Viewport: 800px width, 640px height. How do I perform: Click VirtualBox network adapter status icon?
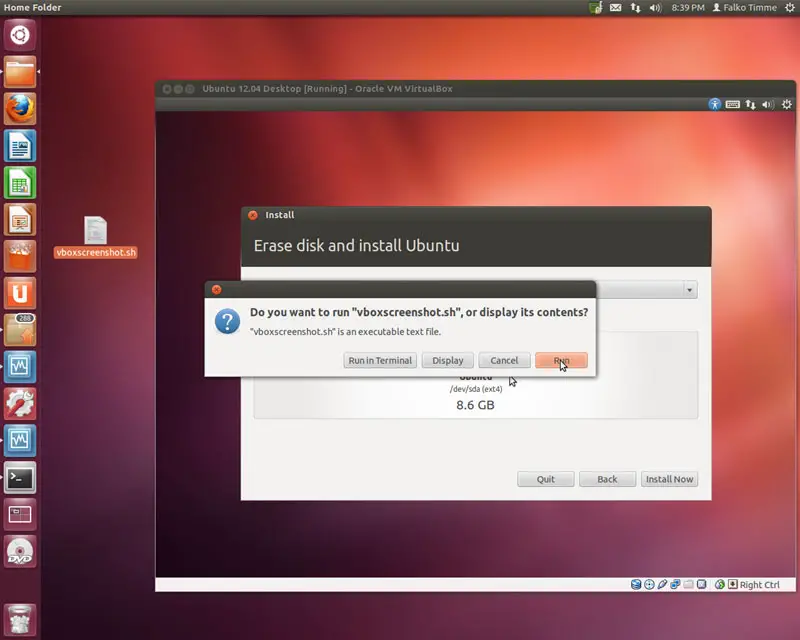pyautogui.click(x=675, y=584)
